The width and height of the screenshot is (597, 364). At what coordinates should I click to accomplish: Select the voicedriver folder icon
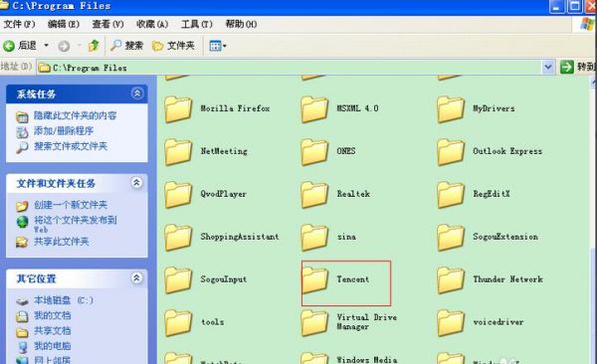(x=451, y=323)
